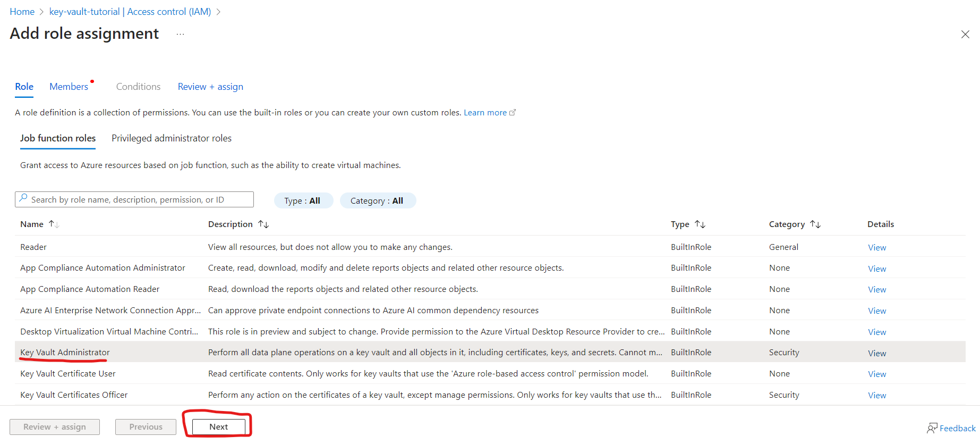Open key-vault-tutorial Access control breadcrumb

(x=130, y=12)
